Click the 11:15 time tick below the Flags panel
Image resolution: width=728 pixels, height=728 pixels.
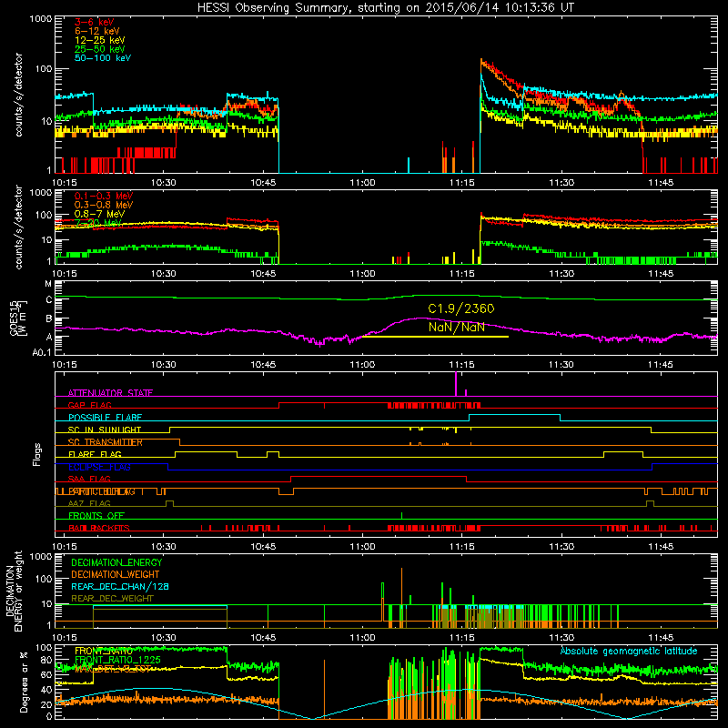[x=461, y=547]
